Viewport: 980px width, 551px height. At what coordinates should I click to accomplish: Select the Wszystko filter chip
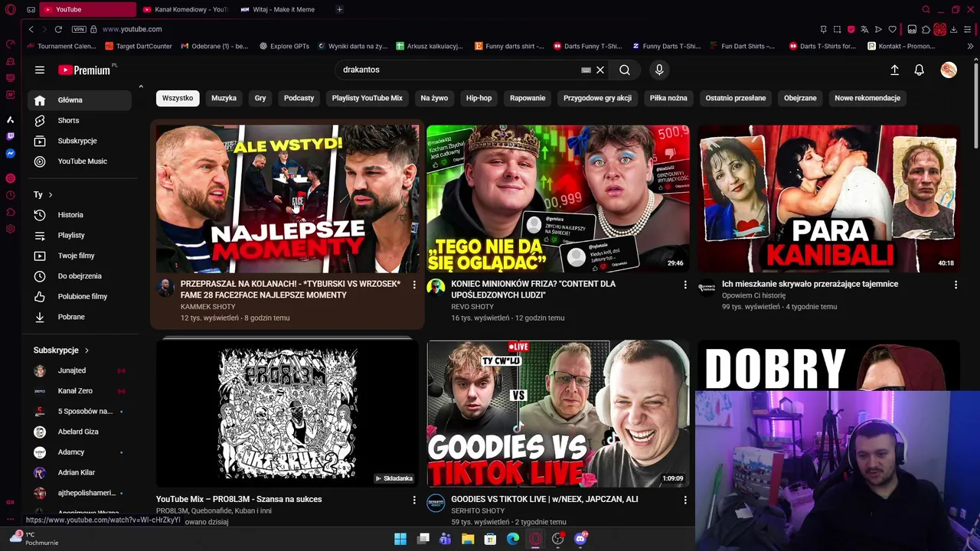point(178,98)
